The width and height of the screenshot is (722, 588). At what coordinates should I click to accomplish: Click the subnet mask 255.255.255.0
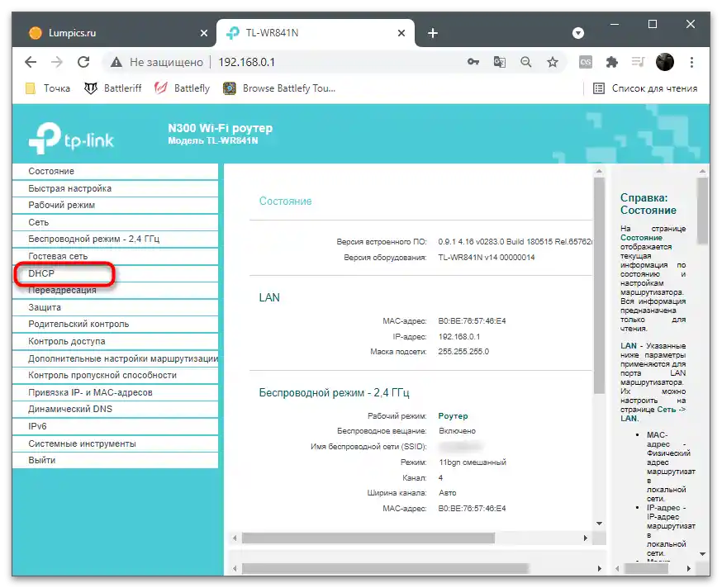(463, 352)
